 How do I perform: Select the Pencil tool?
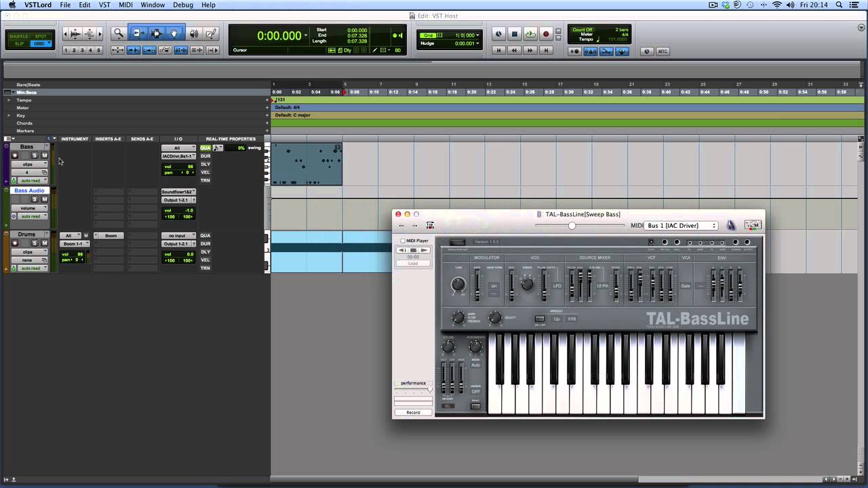point(211,34)
